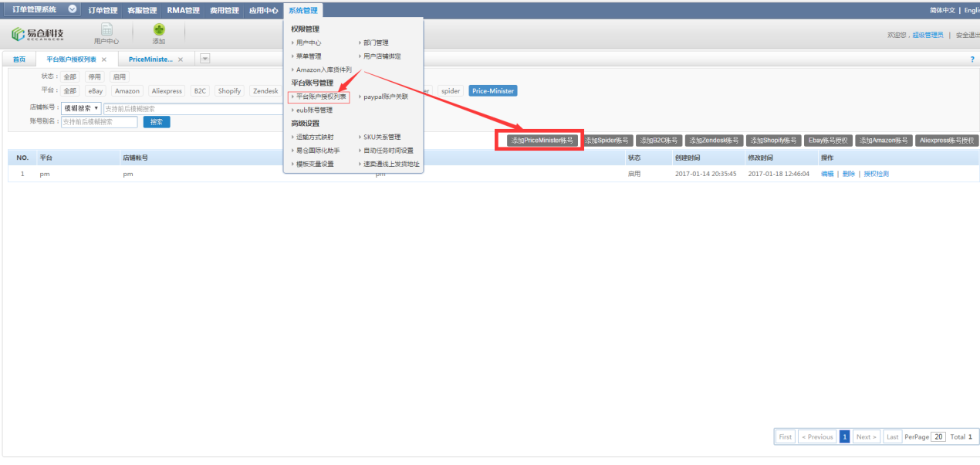Click the Next page button
Screen dimensions: 980x465
tap(866, 436)
